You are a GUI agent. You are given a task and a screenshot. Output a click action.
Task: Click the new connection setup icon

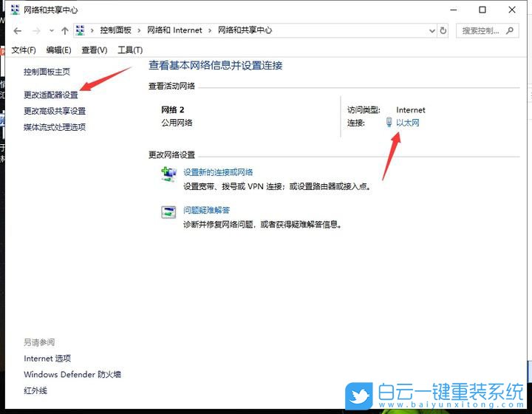pyautogui.click(x=168, y=174)
